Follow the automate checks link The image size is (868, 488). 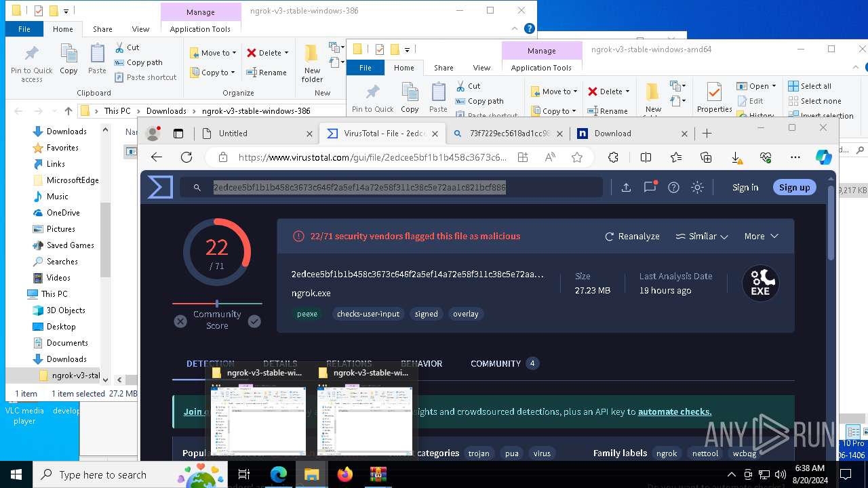(x=675, y=411)
